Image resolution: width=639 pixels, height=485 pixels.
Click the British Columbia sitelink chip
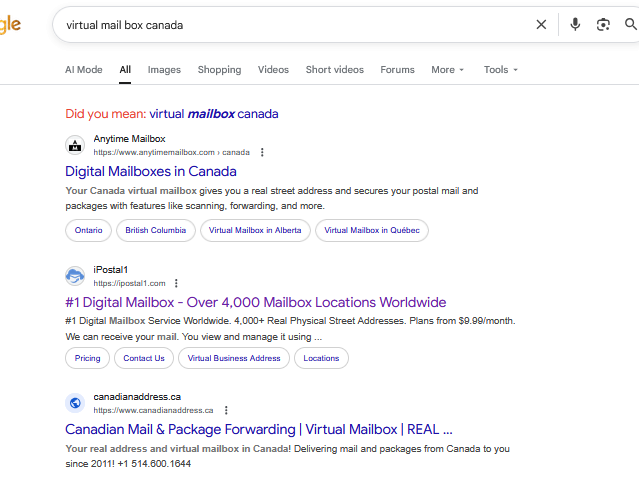point(156,230)
